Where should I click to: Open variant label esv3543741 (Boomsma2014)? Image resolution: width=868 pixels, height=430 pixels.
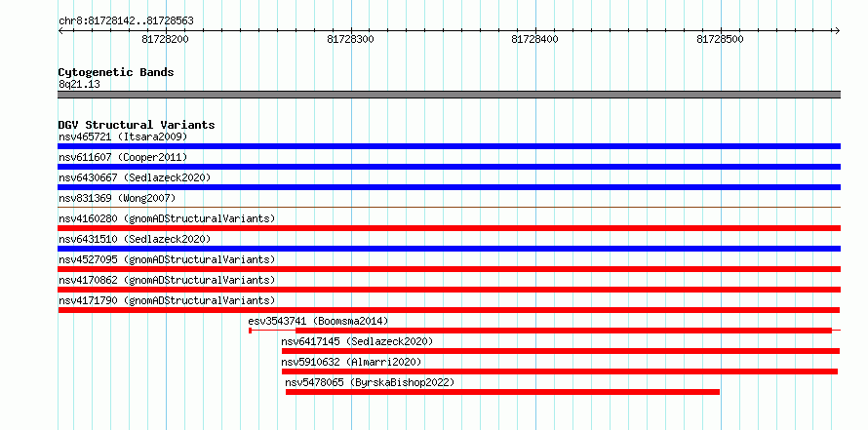click(x=318, y=321)
